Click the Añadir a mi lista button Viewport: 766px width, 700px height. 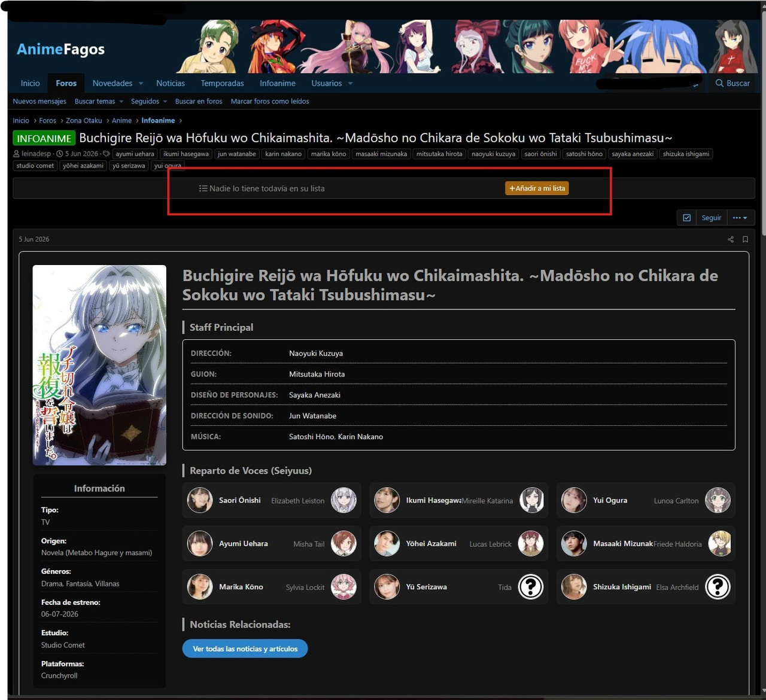(x=537, y=188)
